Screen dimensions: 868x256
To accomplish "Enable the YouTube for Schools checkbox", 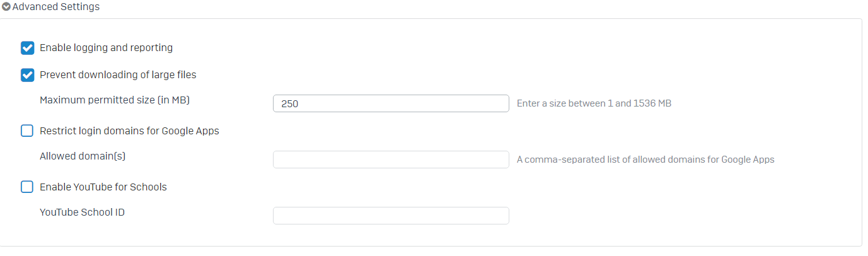I will click(27, 187).
